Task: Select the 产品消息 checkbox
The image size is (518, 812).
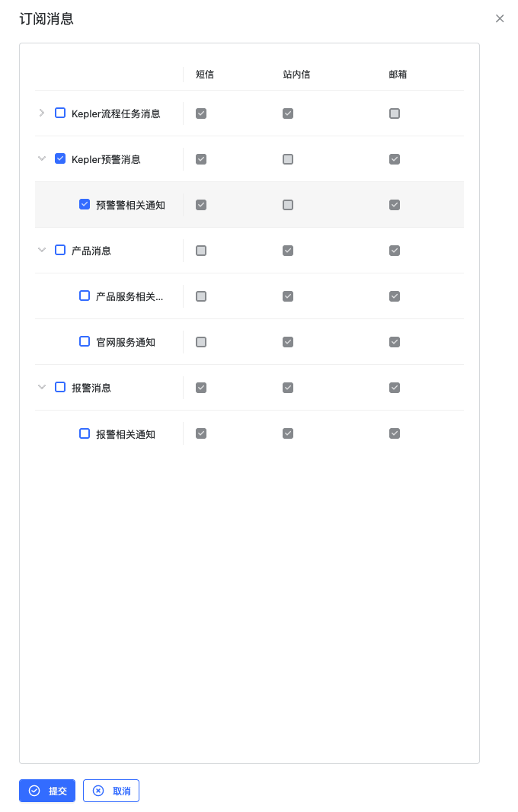Action: 60,250
